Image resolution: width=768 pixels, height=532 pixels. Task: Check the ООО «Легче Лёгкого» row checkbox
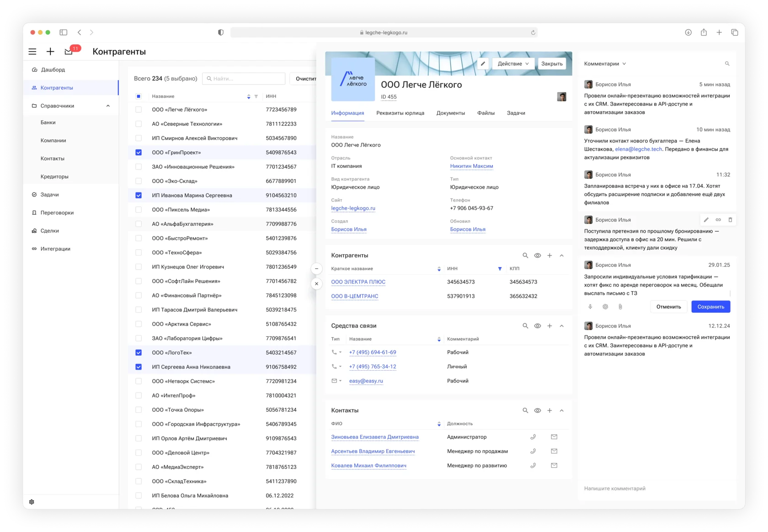(x=139, y=110)
